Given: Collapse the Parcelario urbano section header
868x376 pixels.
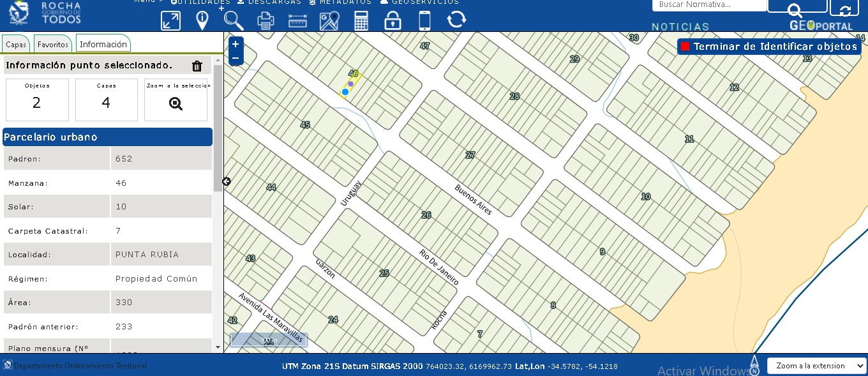Looking at the screenshot, I should point(107,137).
